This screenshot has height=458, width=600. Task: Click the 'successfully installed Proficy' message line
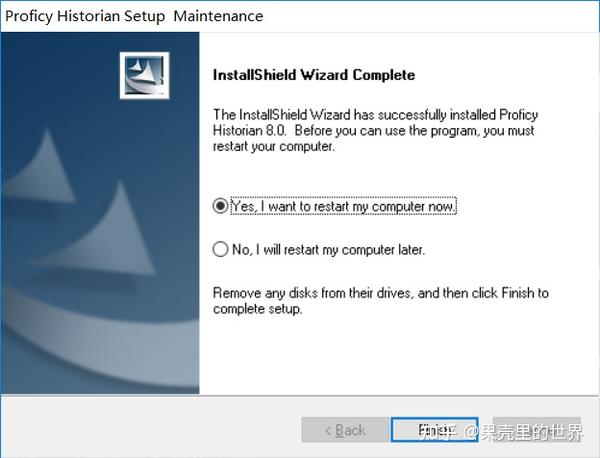coord(374,115)
